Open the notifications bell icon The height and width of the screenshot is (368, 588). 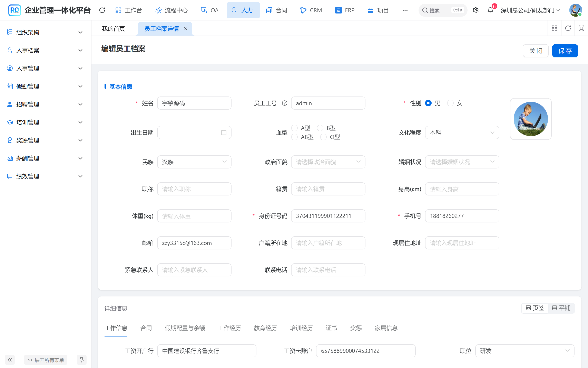(x=490, y=10)
